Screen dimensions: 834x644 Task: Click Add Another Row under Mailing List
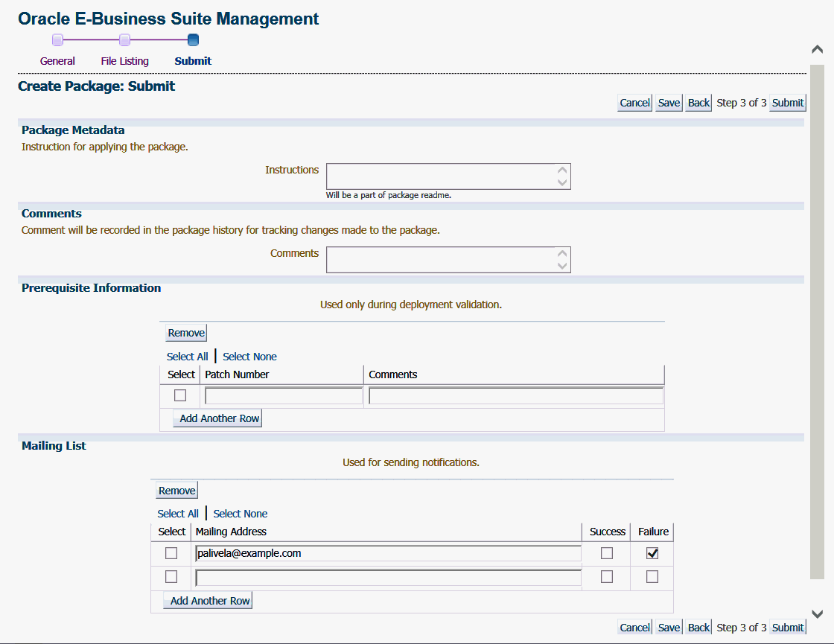(x=208, y=601)
